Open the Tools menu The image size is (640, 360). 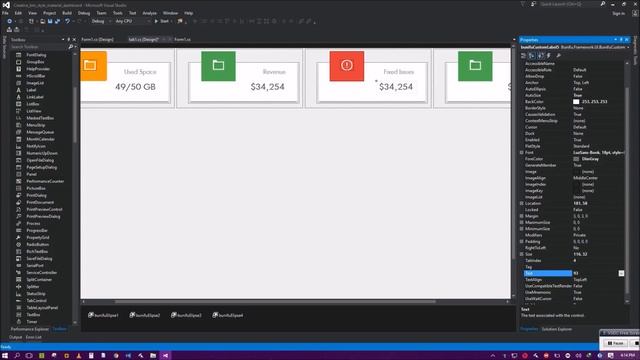pyautogui.click(x=118, y=13)
